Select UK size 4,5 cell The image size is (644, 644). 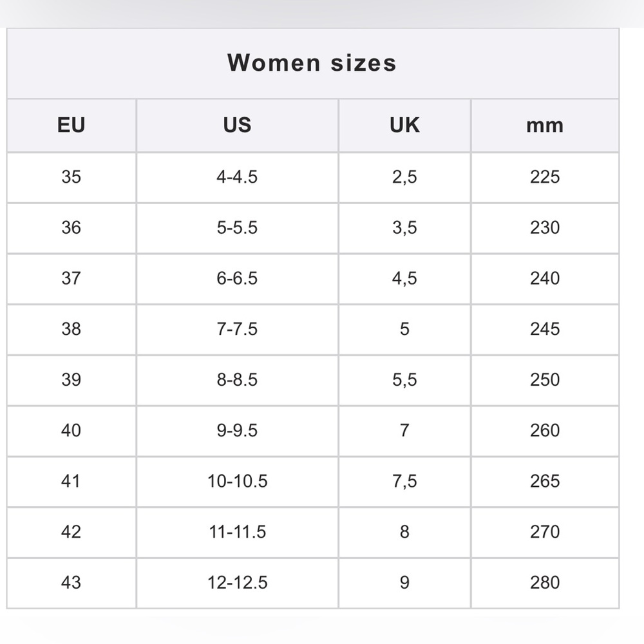pos(404,278)
